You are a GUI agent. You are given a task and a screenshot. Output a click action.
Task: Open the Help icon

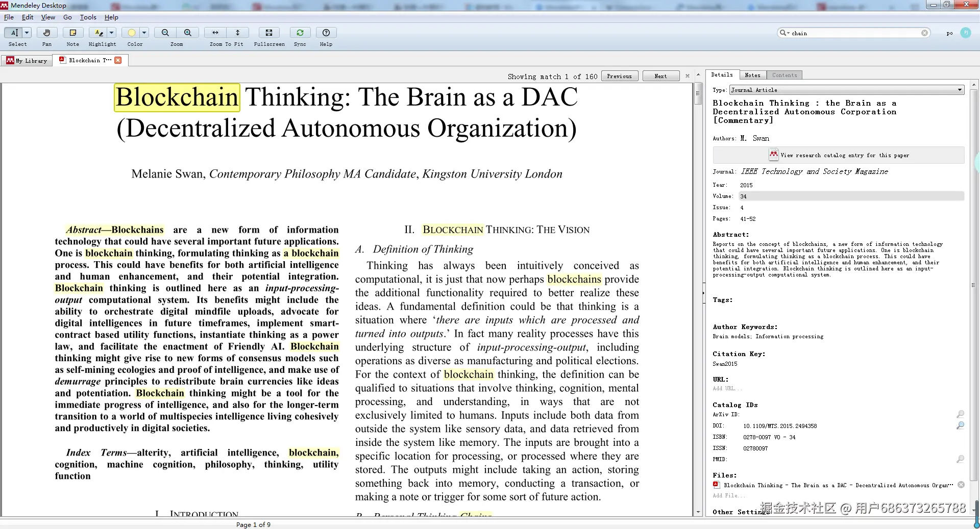tap(326, 33)
